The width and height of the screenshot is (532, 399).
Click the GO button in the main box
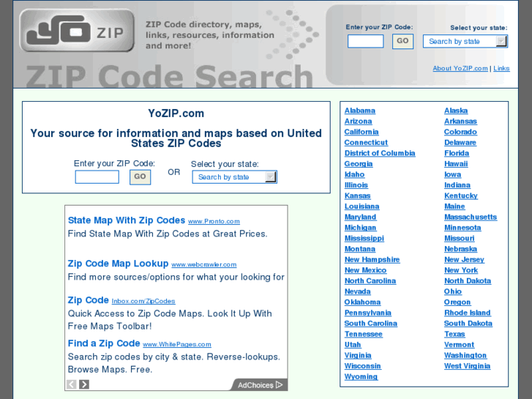pyautogui.click(x=140, y=176)
